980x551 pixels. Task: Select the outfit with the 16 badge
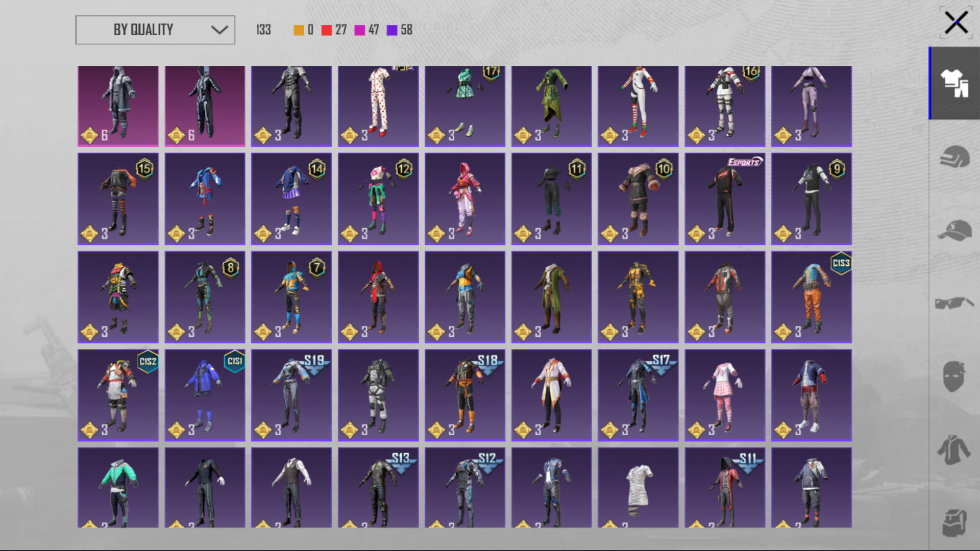(x=725, y=106)
